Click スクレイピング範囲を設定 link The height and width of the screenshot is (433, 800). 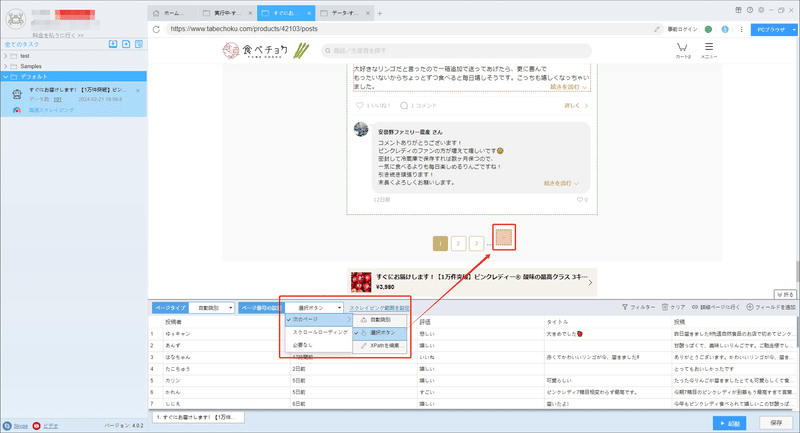click(379, 308)
